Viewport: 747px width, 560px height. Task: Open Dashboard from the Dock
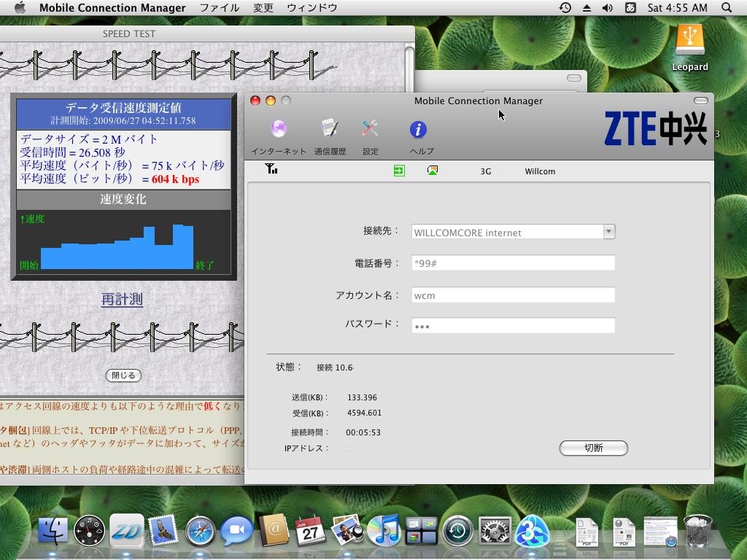(x=89, y=531)
